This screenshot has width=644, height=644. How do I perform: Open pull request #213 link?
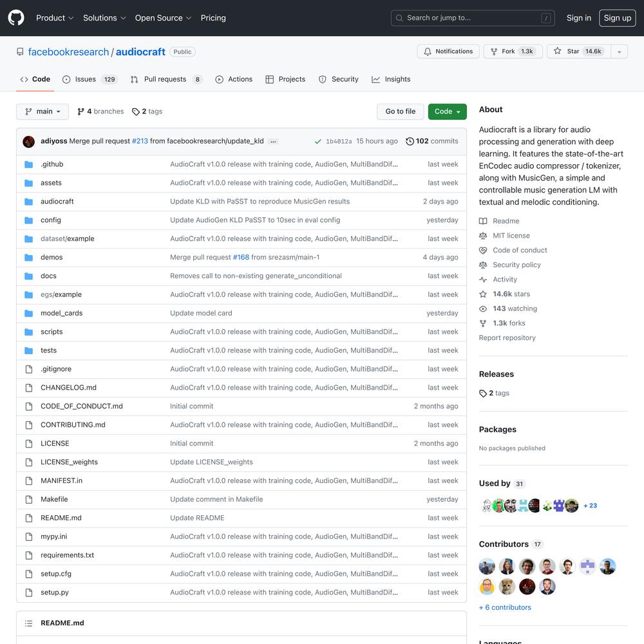click(140, 141)
